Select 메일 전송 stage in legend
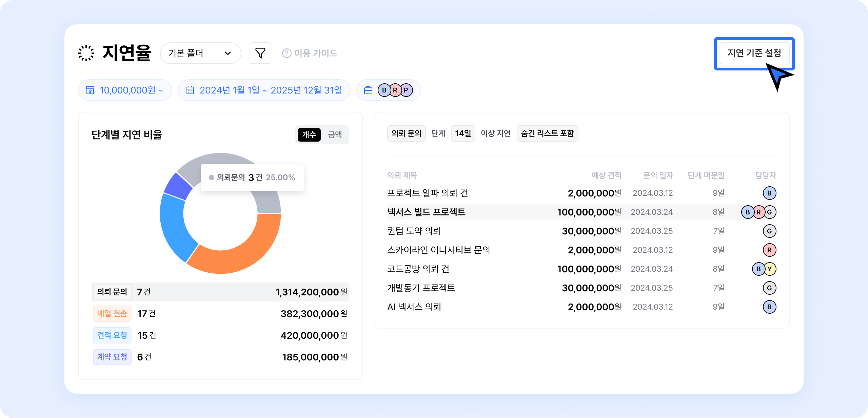Image resolution: width=868 pixels, height=418 pixels. (112, 314)
